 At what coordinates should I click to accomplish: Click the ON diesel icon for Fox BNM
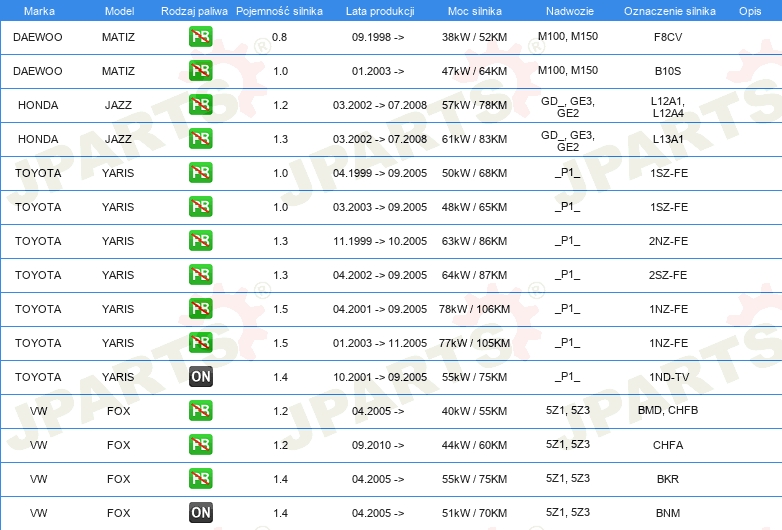200,513
